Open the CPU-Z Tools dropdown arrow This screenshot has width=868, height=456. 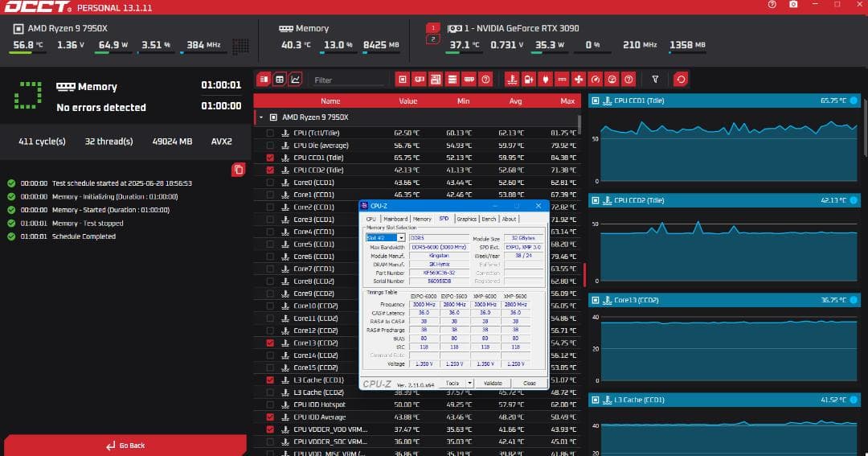pyautogui.click(x=469, y=383)
